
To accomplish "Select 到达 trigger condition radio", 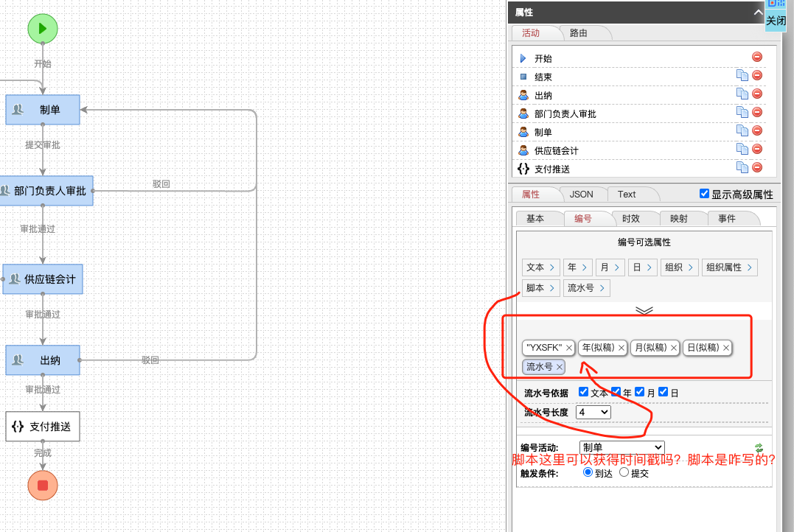I will pos(588,472).
